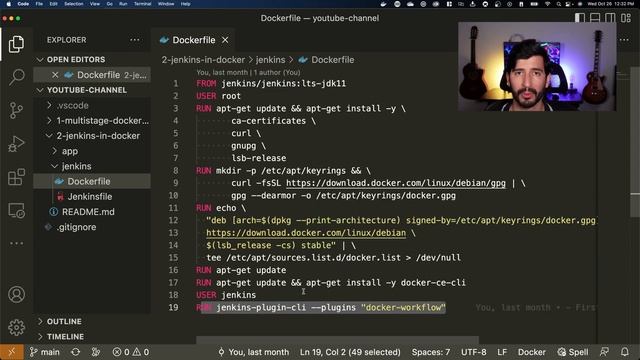
Task: Click download.docker.com gpg link on line 9
Action: 396,183
